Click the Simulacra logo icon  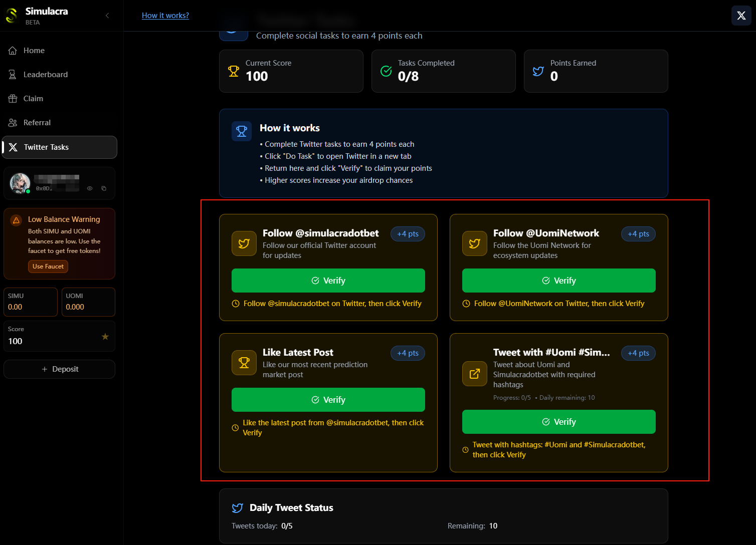pos(12,16)
